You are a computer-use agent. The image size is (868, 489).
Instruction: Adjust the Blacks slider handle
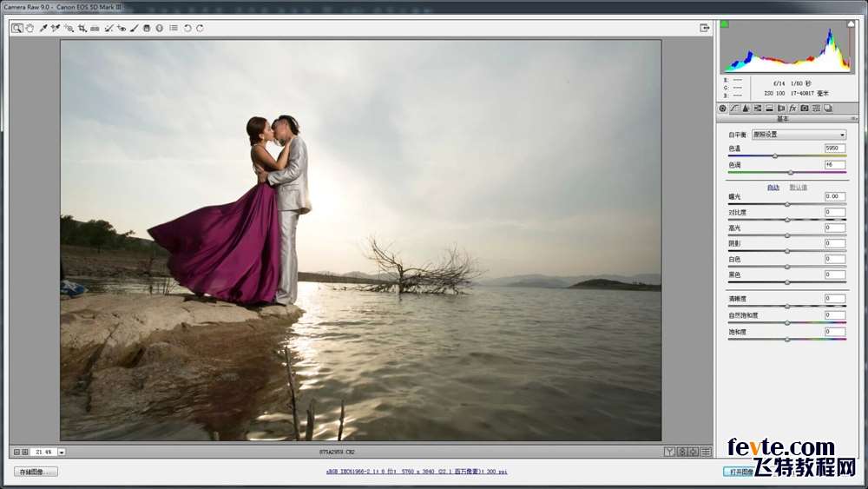coord(787,282)
